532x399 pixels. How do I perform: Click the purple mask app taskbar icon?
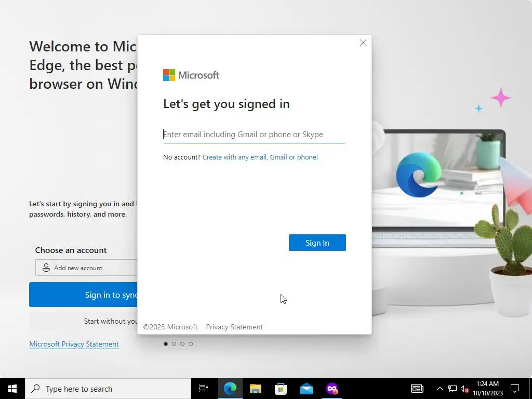(x=332, y=389)
